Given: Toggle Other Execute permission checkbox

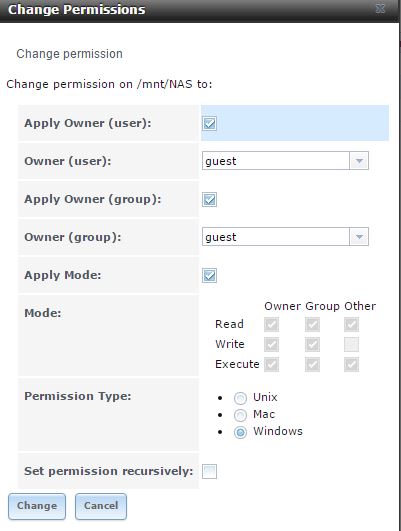Looking at the screenshot, I should [x=352, y=364].
